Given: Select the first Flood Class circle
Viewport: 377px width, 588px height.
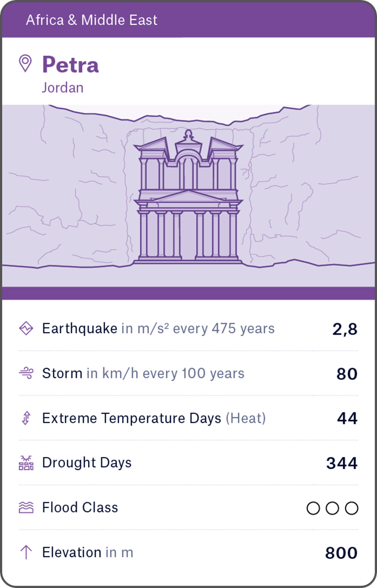Looking at the screenshot, I should click(x=313, y=508).
